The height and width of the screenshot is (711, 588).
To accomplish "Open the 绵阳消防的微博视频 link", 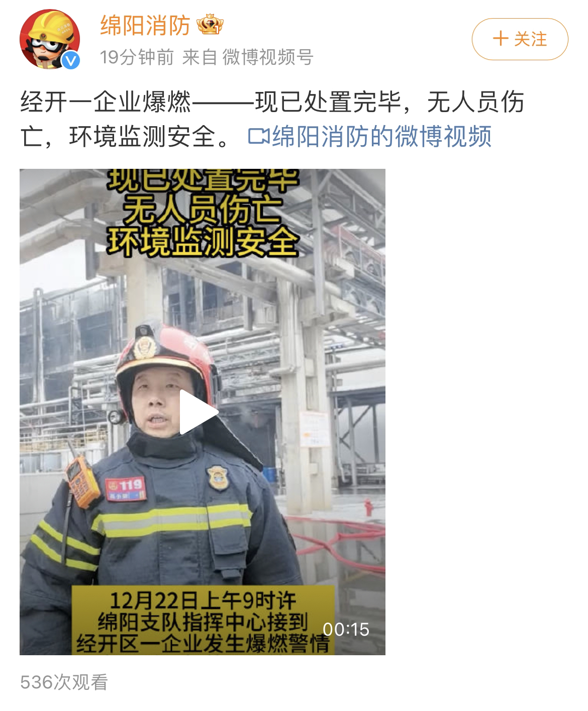I will [381, 137].
